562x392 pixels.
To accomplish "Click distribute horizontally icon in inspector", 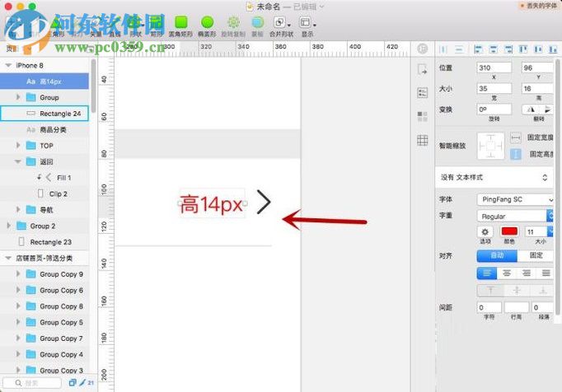I will (443, 49).
